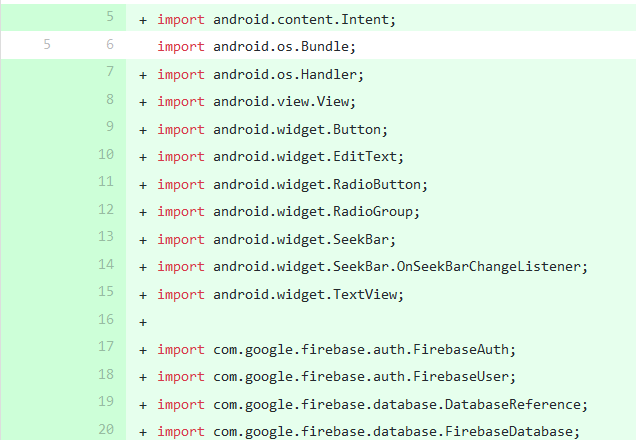Screen dimensions: 636x440
Task: Click line number 12
Action: click(x=106, y=209)
